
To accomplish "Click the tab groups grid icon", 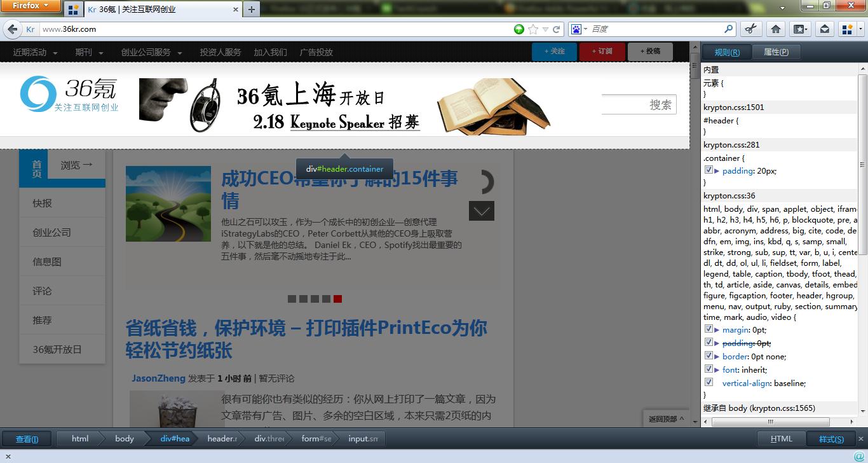I will pos(73,10).
